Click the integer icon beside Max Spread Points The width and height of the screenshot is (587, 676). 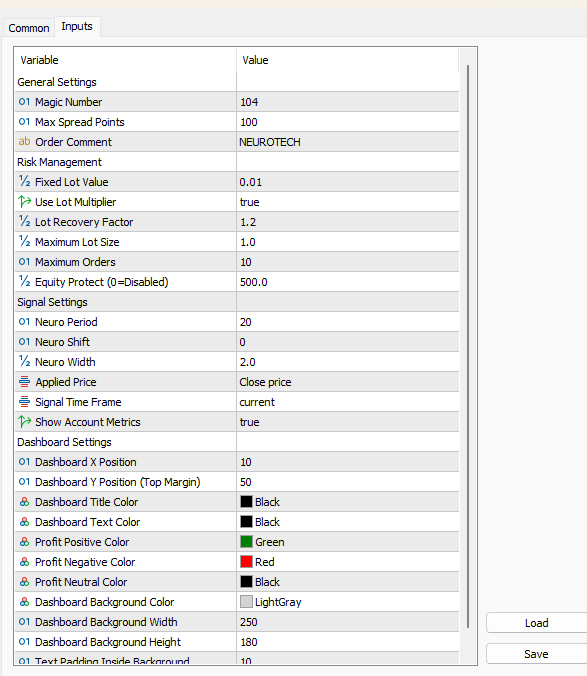tap(25, 122)
